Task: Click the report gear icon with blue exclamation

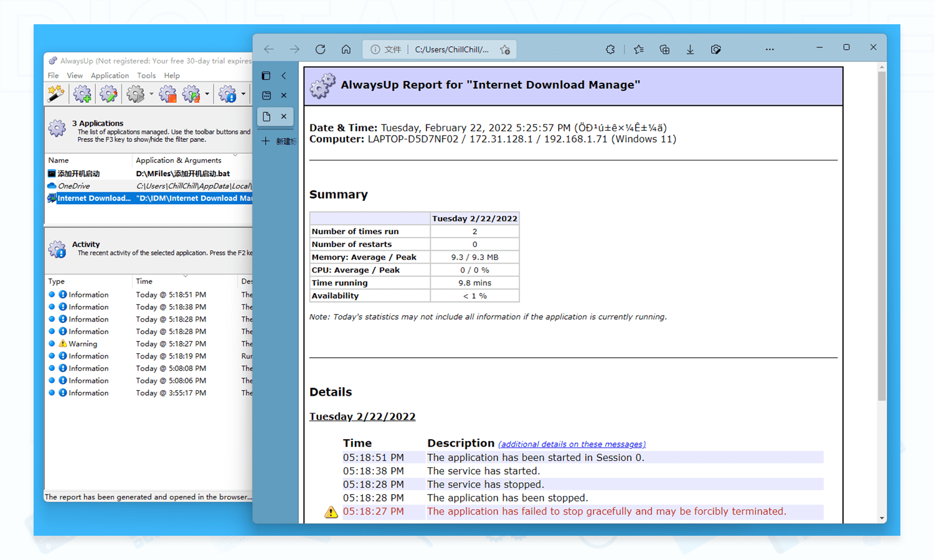Action: point(227,94)
